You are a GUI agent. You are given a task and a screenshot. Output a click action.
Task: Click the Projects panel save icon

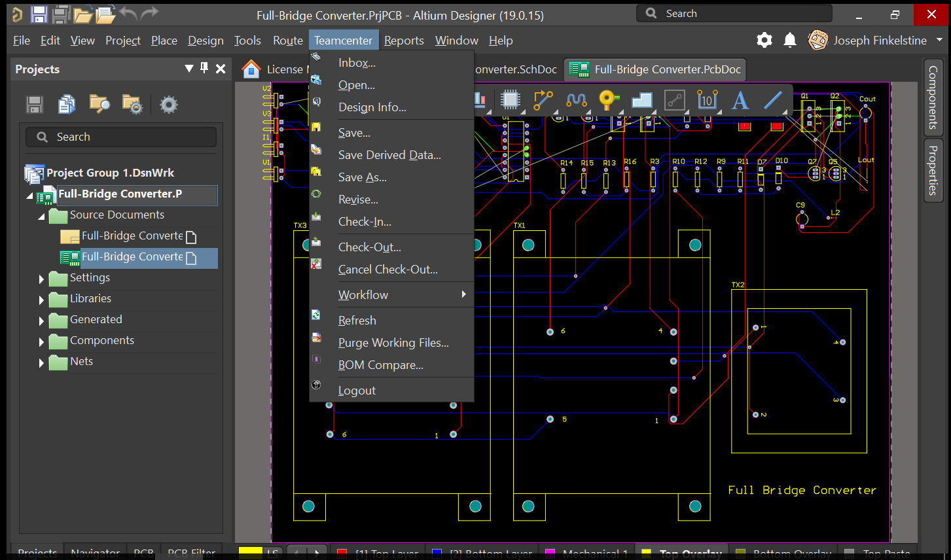[x=35, y=105]
